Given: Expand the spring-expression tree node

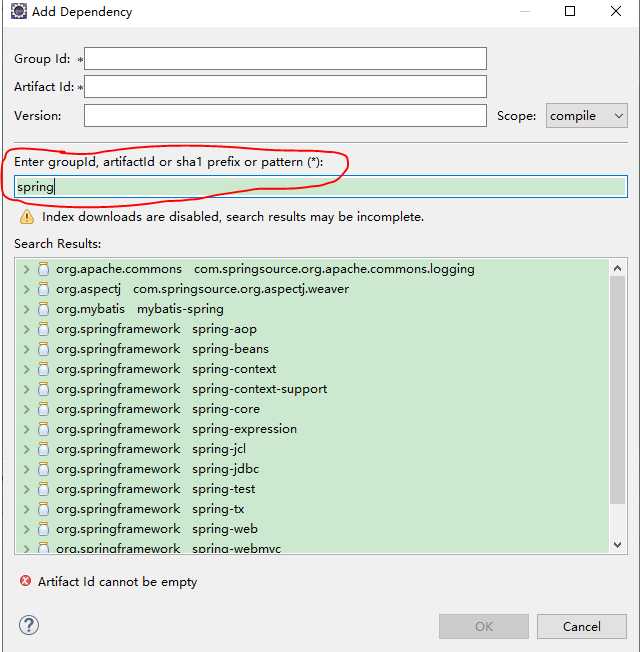Looking at the screenshot, I should click(27, 429).
